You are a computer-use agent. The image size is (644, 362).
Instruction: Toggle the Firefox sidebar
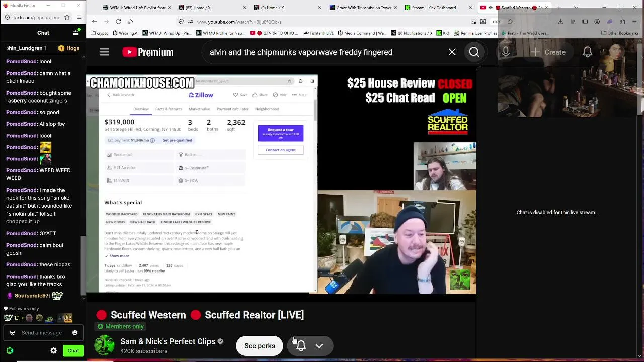[x=585, y=22]
